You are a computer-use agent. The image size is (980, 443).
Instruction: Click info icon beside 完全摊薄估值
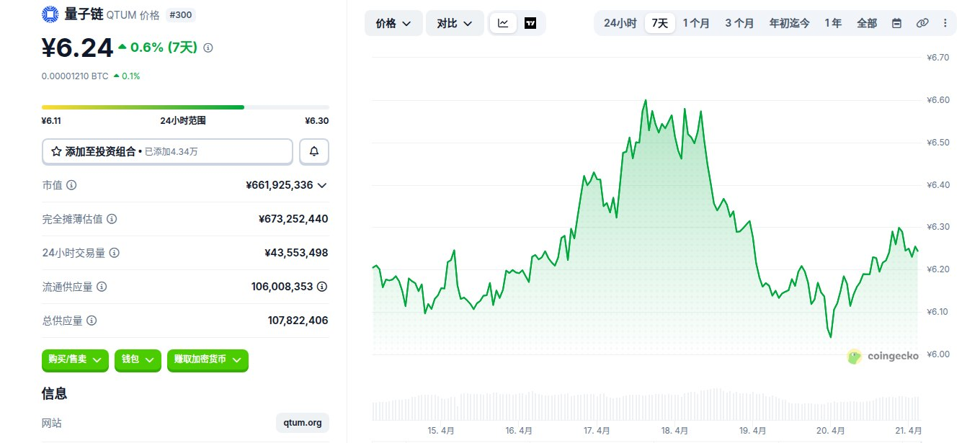pos(112,219)
